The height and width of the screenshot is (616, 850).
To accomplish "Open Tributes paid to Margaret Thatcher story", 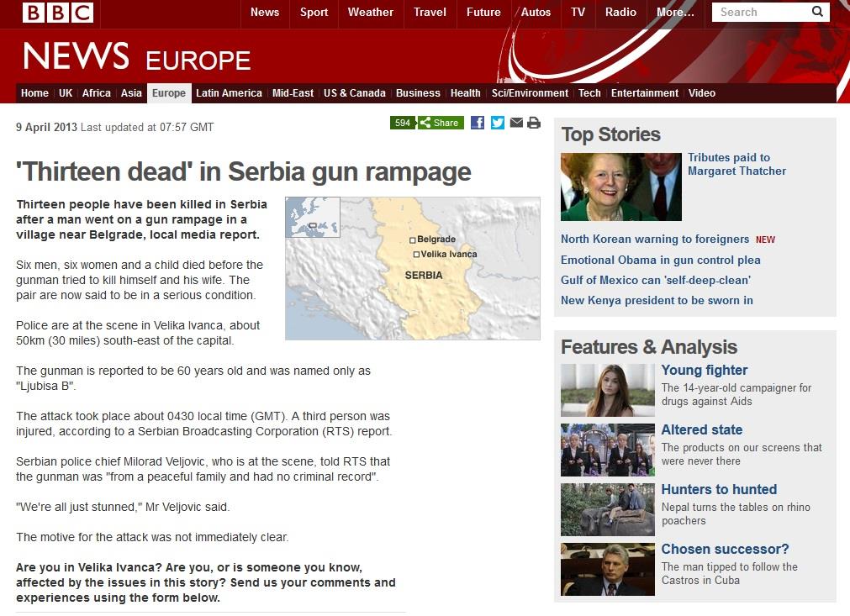I will click(x=736, y=164).
